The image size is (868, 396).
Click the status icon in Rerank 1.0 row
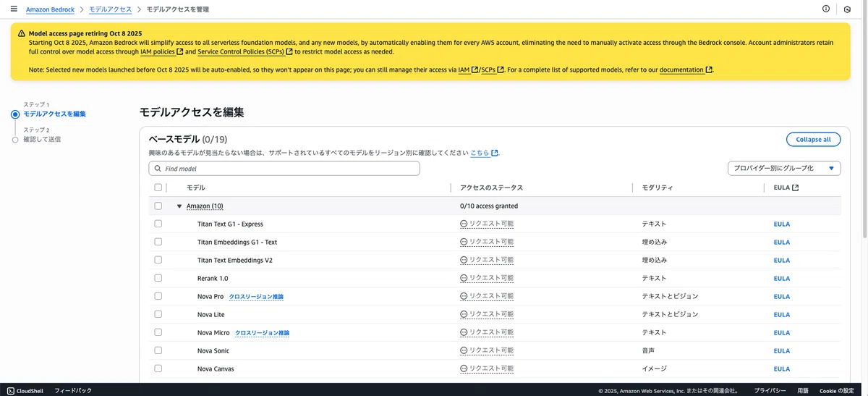(464, 278)
